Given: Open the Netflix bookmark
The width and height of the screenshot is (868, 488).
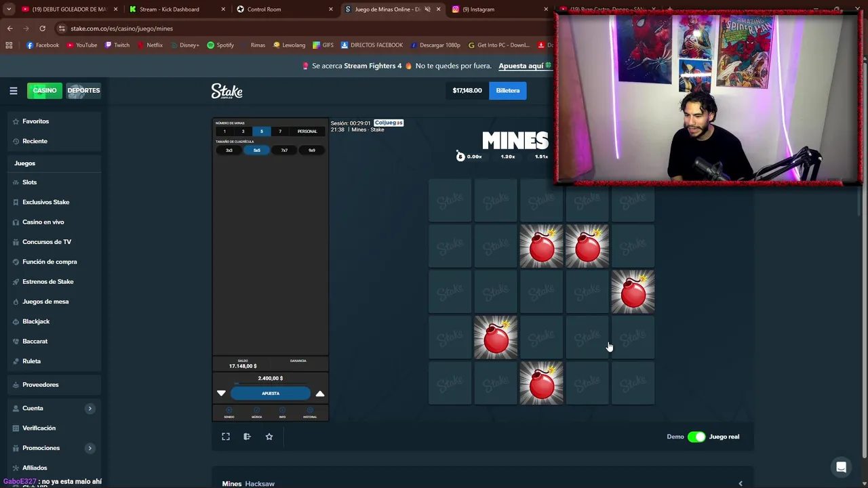Looking at the screenshot, I should (150, 45).
